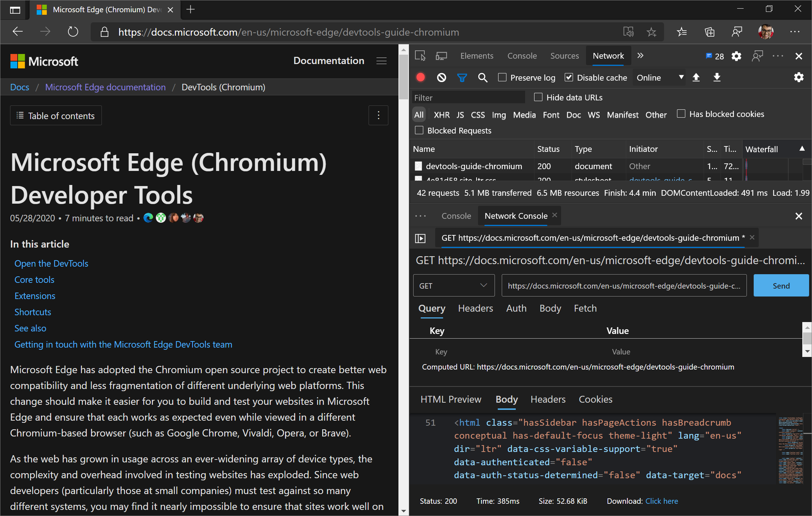
Task: Click the Import HAR file icon
Action: [x=697, y=77]
